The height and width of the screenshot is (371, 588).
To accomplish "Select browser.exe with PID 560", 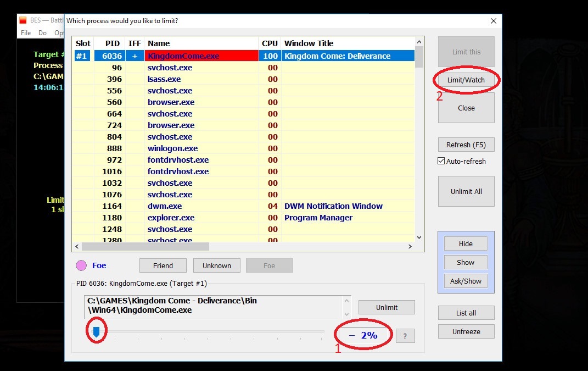I will (244, 102).
